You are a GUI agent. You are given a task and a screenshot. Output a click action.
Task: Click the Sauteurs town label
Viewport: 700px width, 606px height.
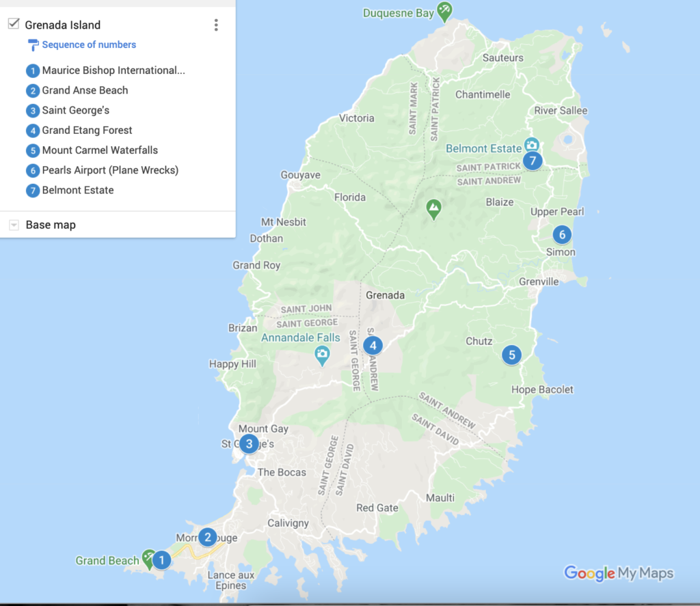click(x=502, y=58)
